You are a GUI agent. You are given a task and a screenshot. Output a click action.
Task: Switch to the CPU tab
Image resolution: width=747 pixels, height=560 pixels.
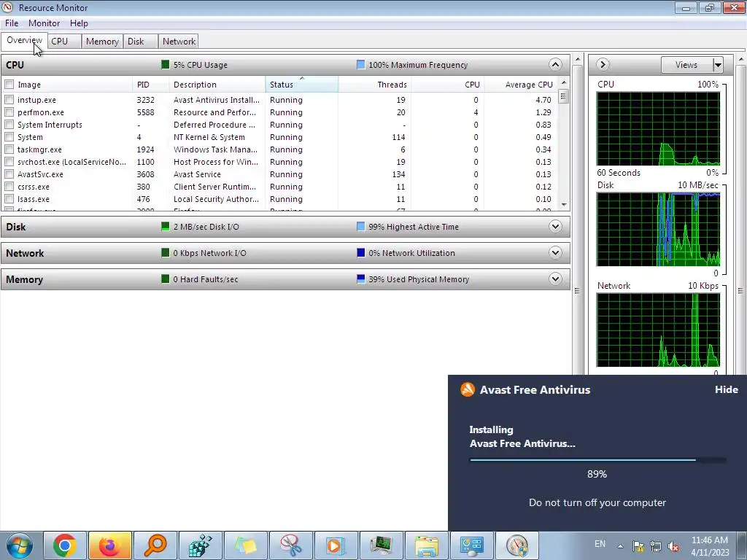(64, 42)
